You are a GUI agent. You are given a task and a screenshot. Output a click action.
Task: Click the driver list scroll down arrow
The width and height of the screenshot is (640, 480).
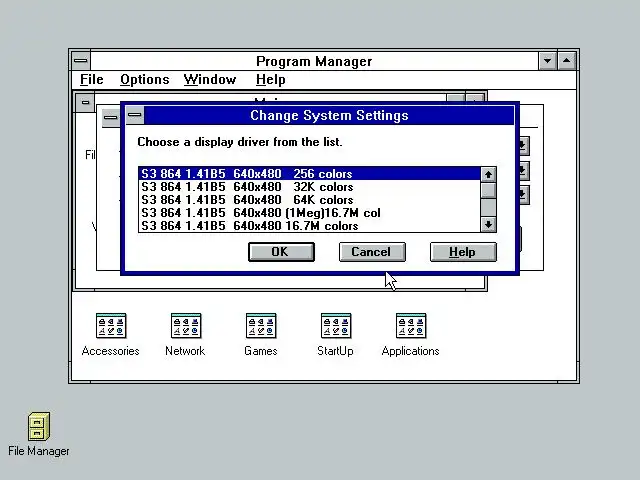(x=488, y=224)
